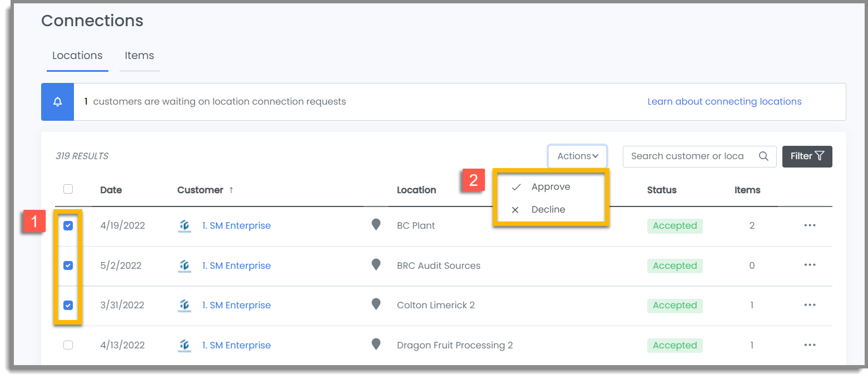Sort by the Items column header
The image size is (868, 379).
pyautogui.click(x=747, y=190)
